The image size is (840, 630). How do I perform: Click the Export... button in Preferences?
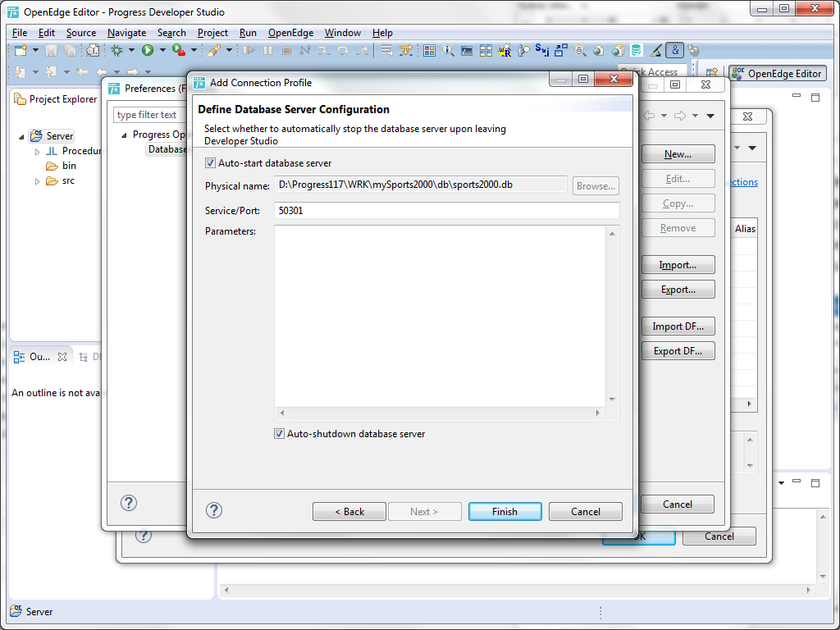[678, 290]
